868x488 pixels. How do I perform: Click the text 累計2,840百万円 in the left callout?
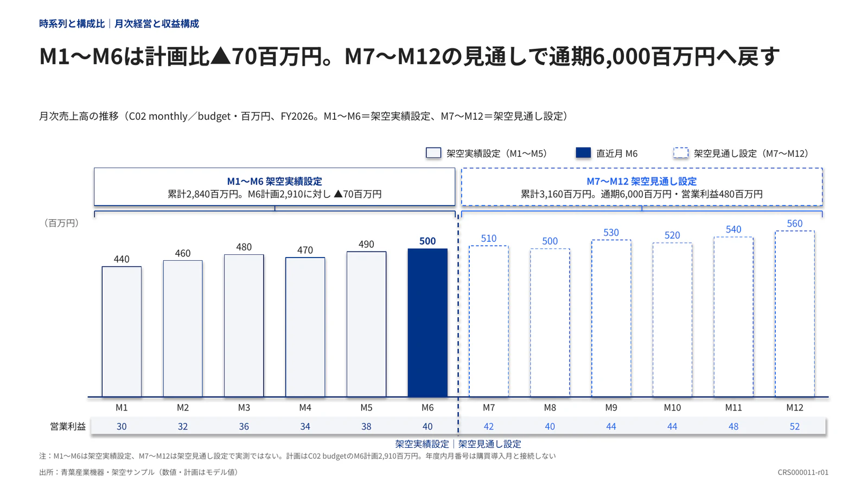[202, 194]
